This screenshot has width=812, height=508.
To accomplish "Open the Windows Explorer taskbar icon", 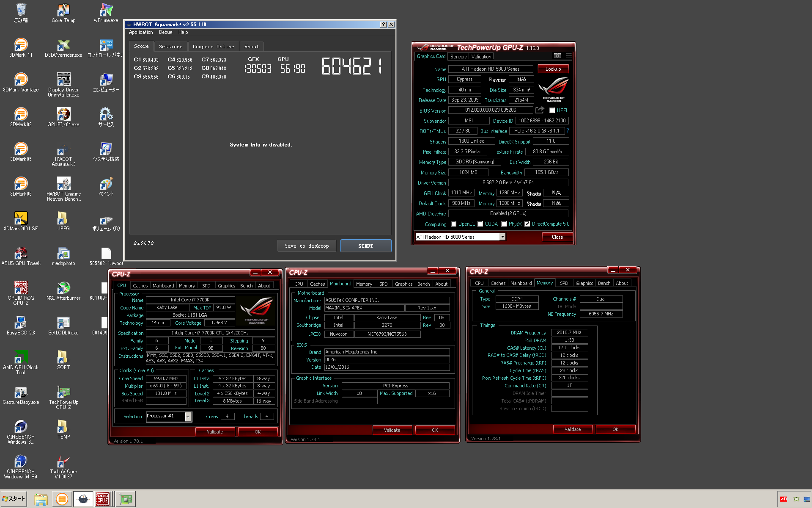I will click(x=41, y=499).
